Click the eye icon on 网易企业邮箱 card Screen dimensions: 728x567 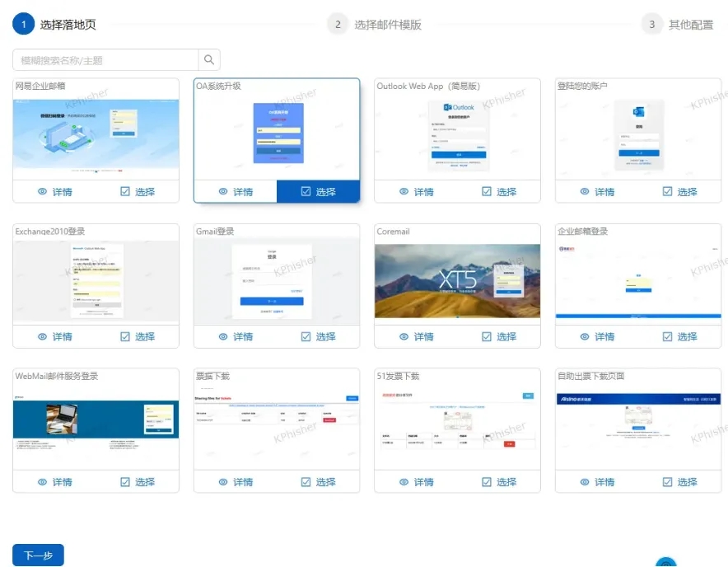(43, 192)
